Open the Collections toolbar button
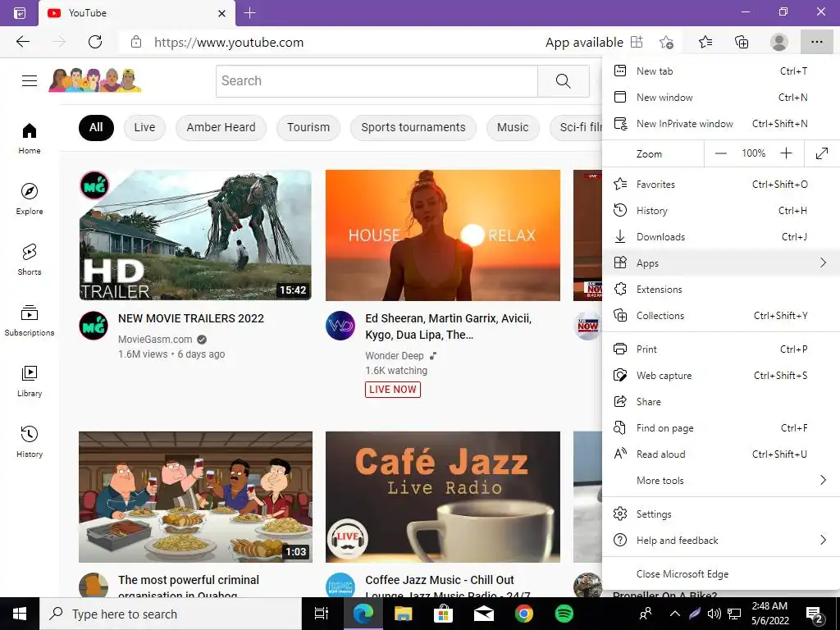Viewport: 840px width, 630px height. 742,42
